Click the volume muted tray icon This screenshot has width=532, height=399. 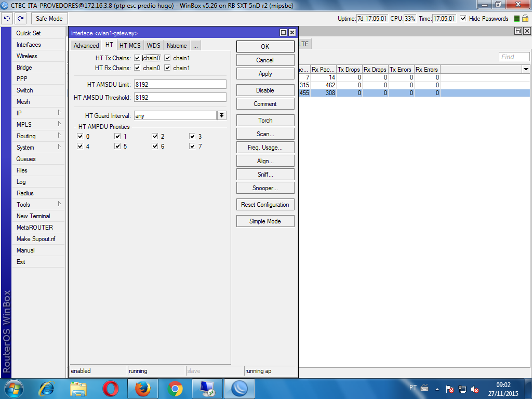(475, 390)
